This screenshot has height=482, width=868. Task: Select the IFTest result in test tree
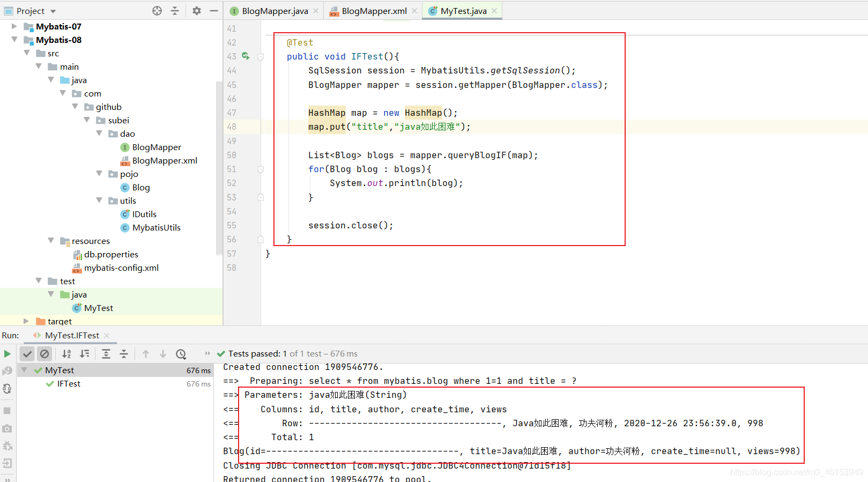[x=69, y=384]
